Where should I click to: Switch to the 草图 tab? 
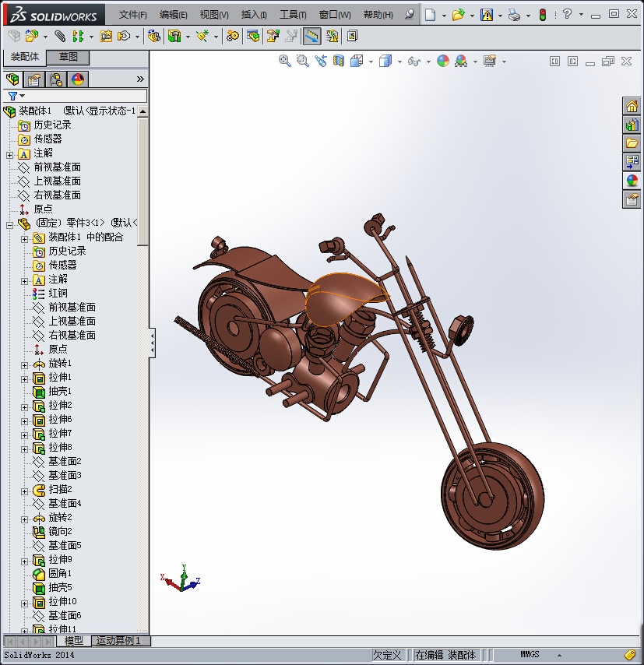pos(68,57)
